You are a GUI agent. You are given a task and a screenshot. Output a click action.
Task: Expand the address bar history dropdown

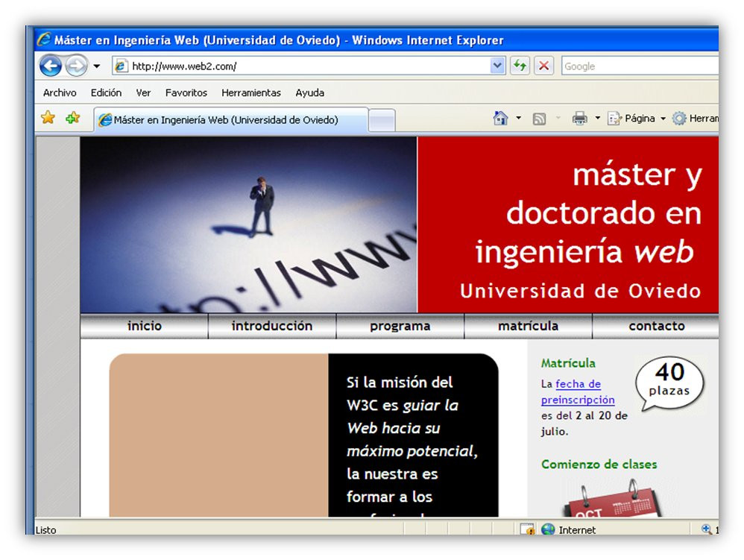496,66
